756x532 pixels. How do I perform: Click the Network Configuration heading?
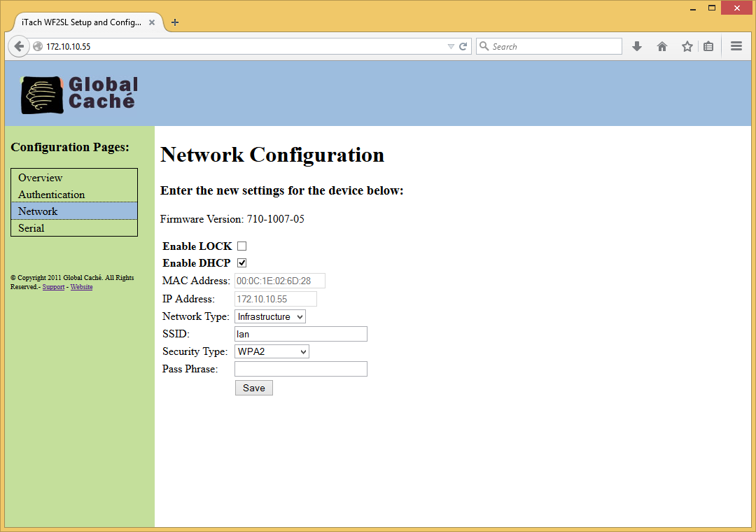pos(272,155)
